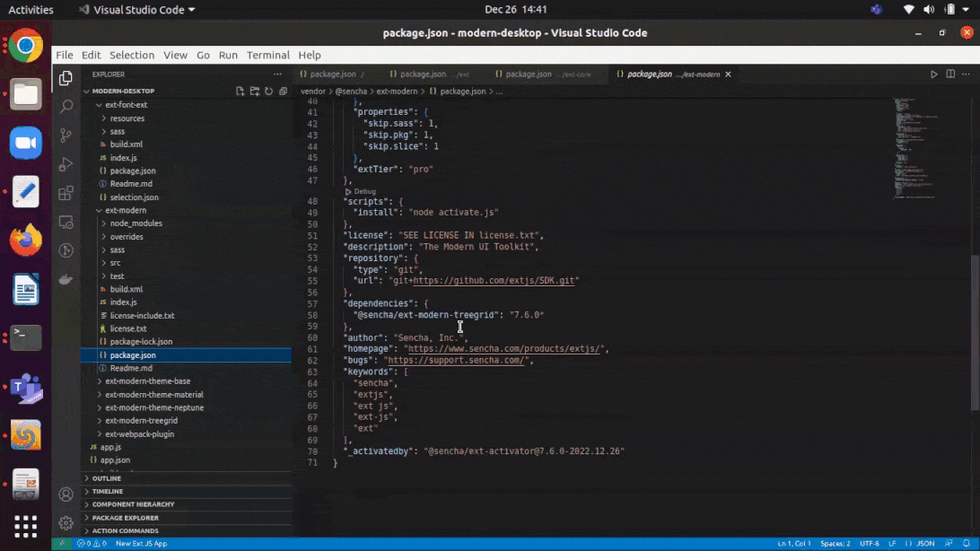Open the Run and Debug view
This screenshot has width=980, height=551.
click(66, 164)
